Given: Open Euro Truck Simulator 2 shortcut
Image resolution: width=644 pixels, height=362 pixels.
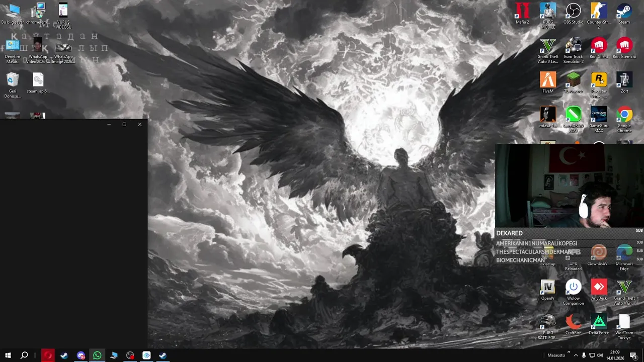Looking at the screenshot, I should pos(573,50).
